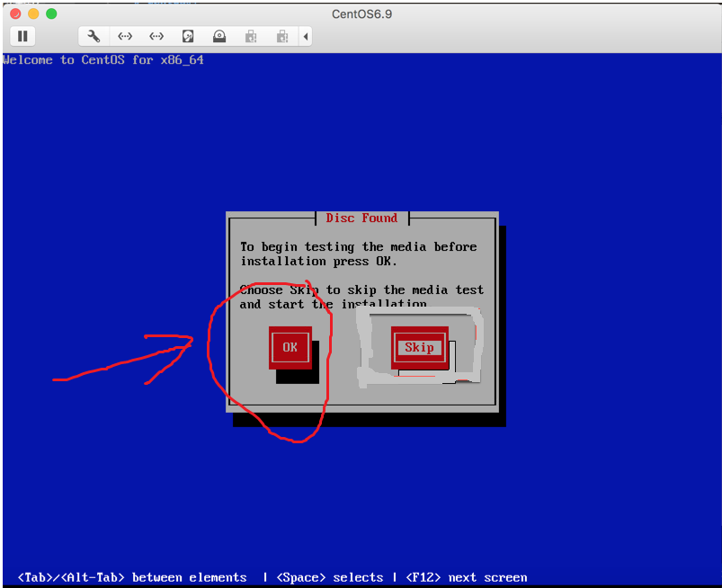The width and height of the screenshot is (722, 588).
Task: Collapse the toolbar using the left-pointing arrow
Action: click(x=304, y=36)
